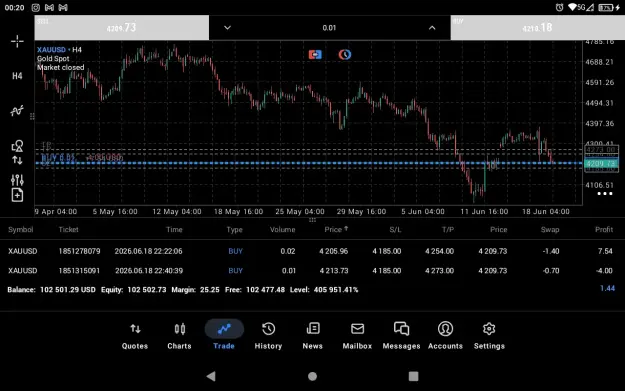625x391 pixels.
Task: Tap the clock icon on the chart
Action: (345, 54)
